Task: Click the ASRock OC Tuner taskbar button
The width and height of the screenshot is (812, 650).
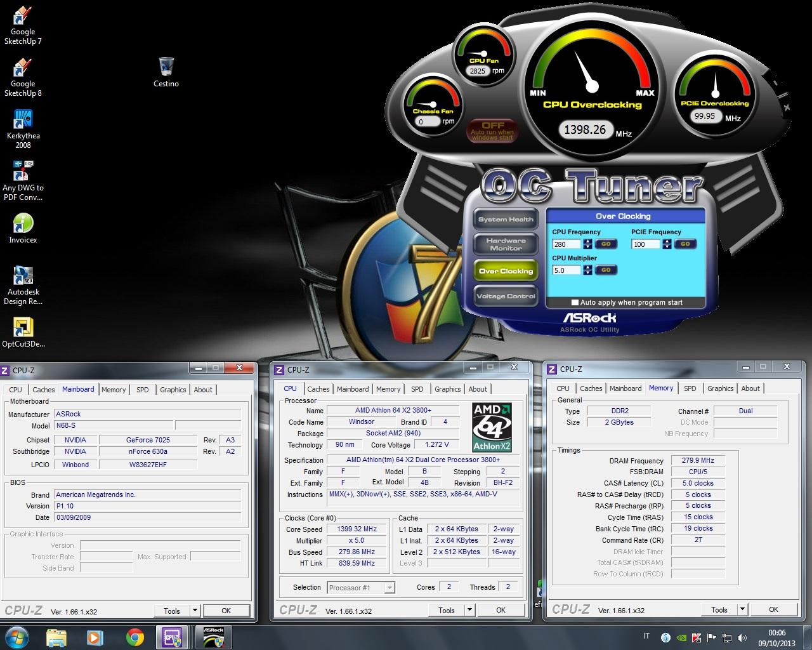Action: point(213,637)
